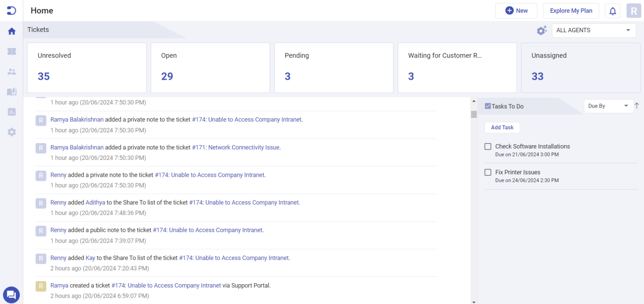Screen dimensions: 644x304
Task: Open the Solutions knowledge base icon
Action: click(11, 92)
